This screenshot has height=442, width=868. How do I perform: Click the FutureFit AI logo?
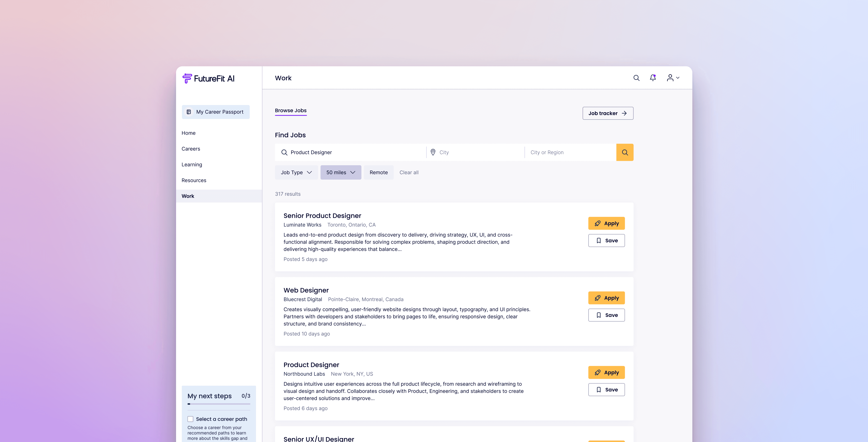pos(208,79)
